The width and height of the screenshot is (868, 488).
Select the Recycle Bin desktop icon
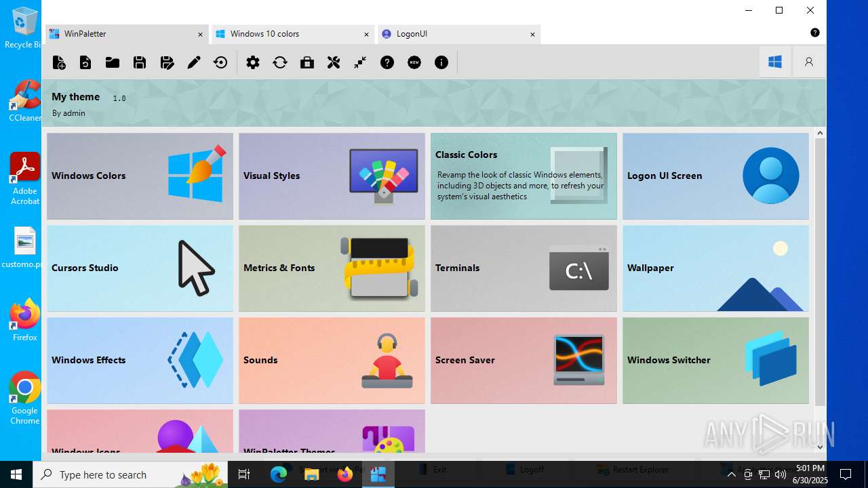[24, 28]
